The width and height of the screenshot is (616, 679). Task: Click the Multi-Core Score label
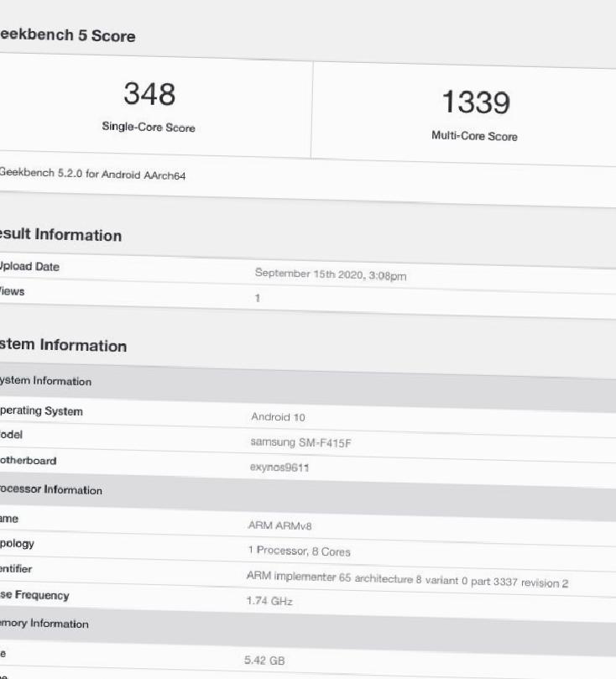coord(474,136)
